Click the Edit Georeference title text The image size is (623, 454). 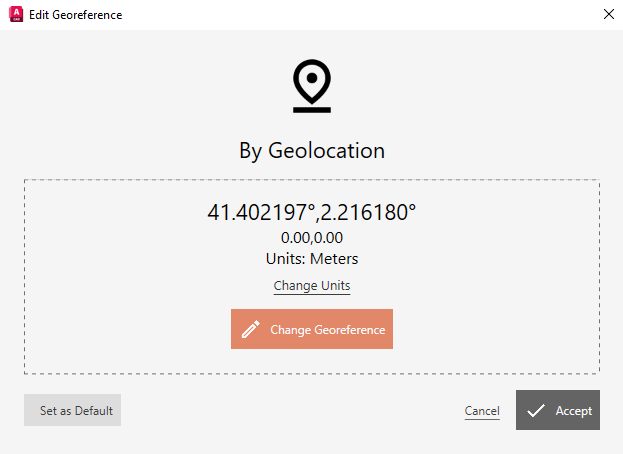pyautogui.click(x=75, y=15)
